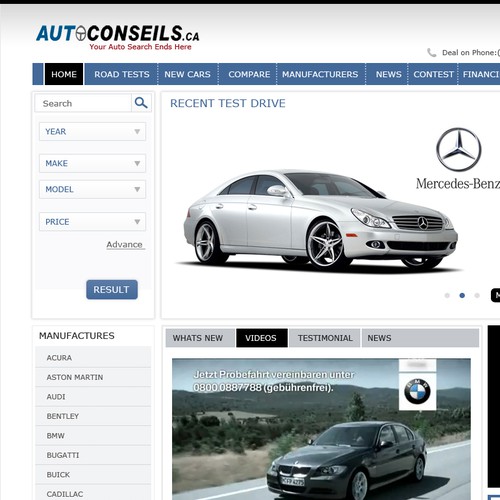Open BUGATTI manufacturer entry

(93, 455)
